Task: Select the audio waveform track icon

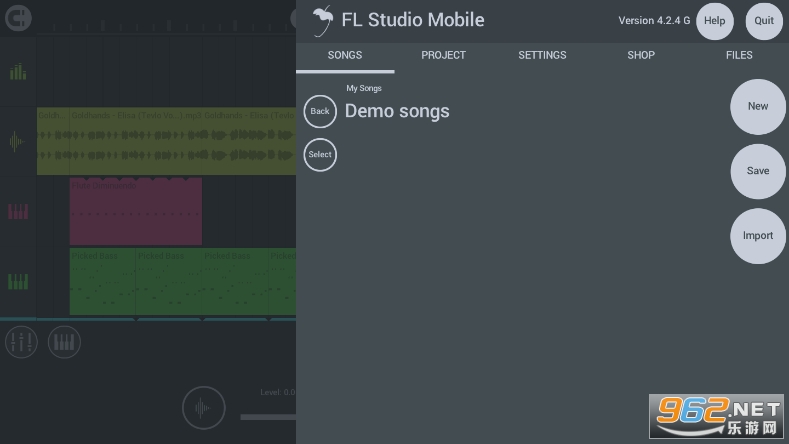Action: (x=17, y=141)
